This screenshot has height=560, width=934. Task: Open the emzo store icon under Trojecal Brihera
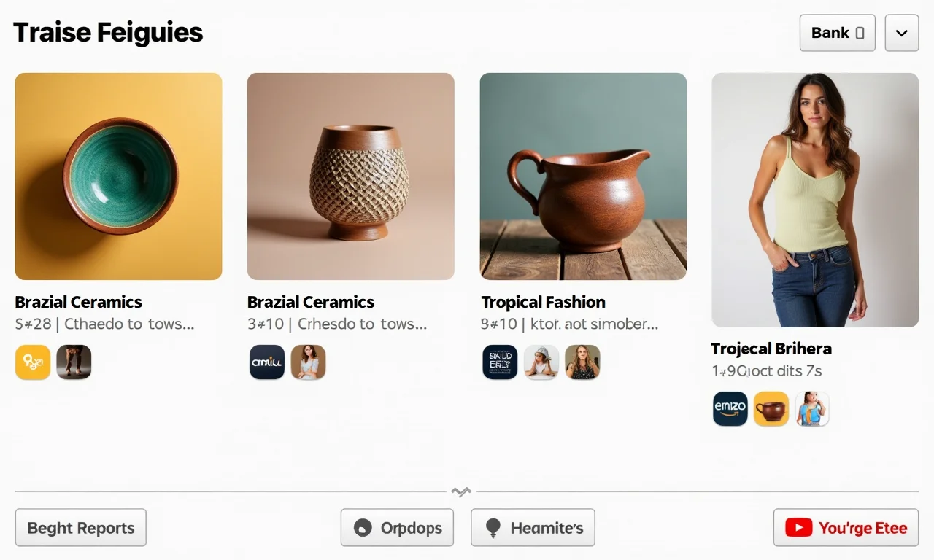(x=730, y=409)
